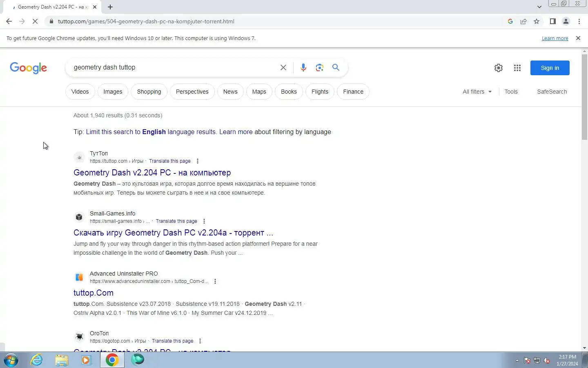Click the Sign in button

[x=550, y=68]
